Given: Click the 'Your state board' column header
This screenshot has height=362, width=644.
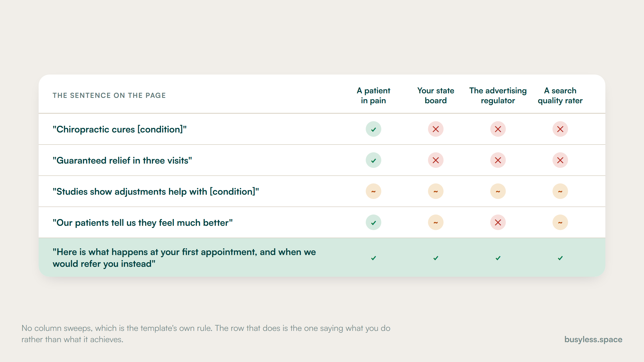Looking at the screenshot, I should [x=436, y=95].
